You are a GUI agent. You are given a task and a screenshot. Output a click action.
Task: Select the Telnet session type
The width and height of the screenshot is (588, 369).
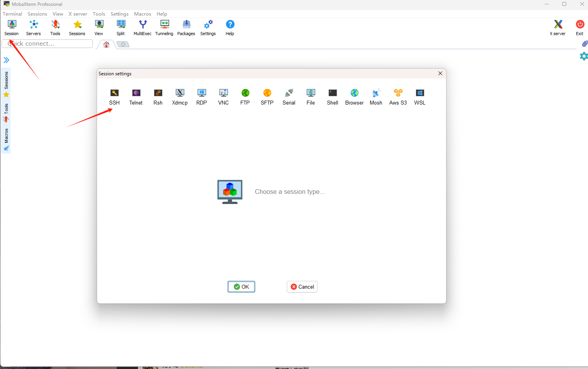click(x=136, y=97)
